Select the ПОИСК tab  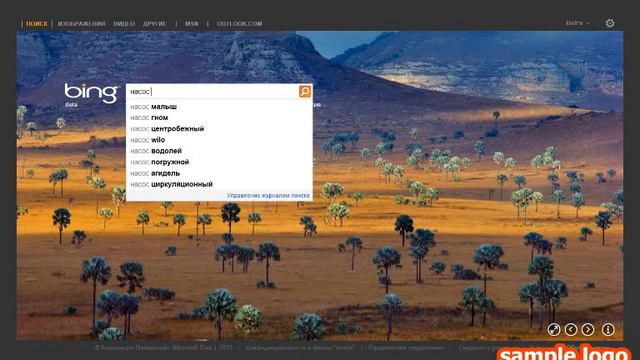37,24
